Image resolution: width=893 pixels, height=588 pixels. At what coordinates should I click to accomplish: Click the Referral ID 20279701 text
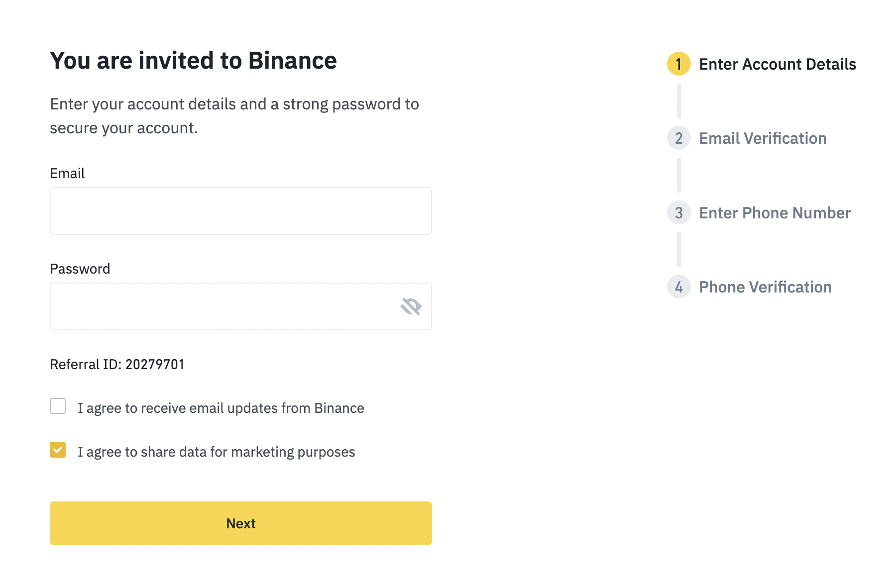tap(117, 365)
